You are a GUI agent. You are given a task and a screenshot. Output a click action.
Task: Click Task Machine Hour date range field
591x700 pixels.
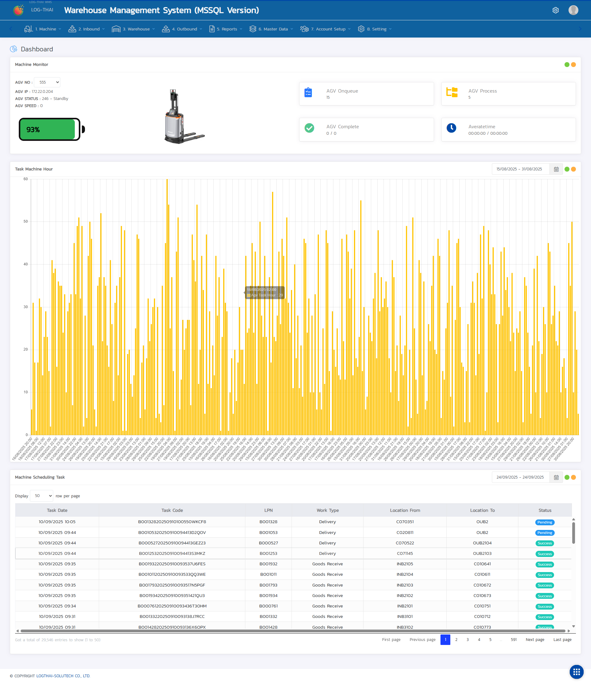tap(520, 169)
